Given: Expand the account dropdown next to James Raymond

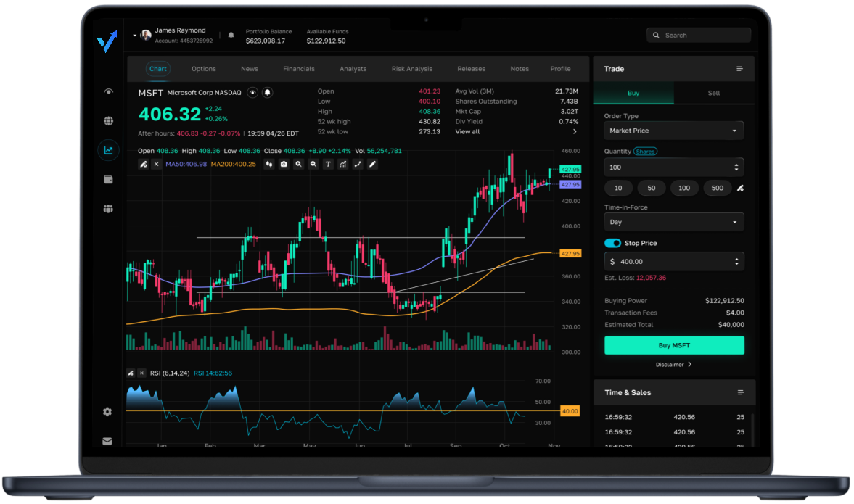Looking at the screenshot, I should coord(135,35).
